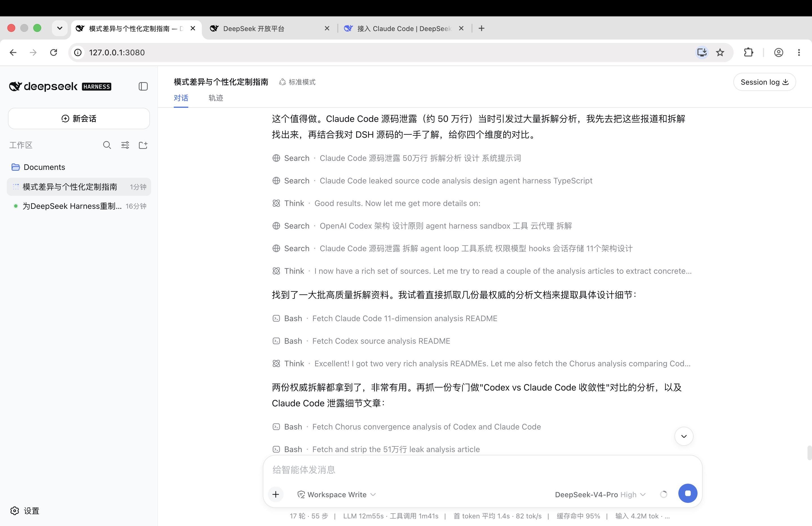Expand Think 'Excellent! I got two' step

coord(481,363)
